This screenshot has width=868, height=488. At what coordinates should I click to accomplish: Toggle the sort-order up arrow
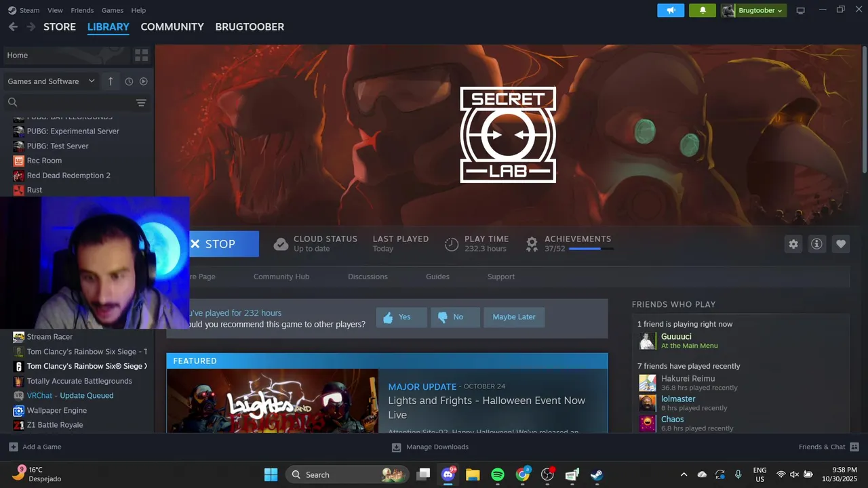coord(111,81)
